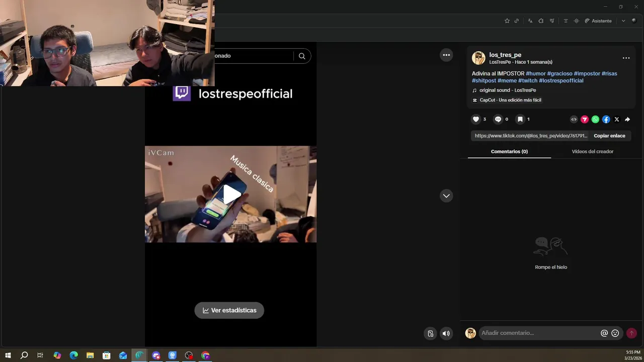Open the browser extensions puzzle icon
The width and height of the screenshot is (644, 362).
(x=541, y=21)
